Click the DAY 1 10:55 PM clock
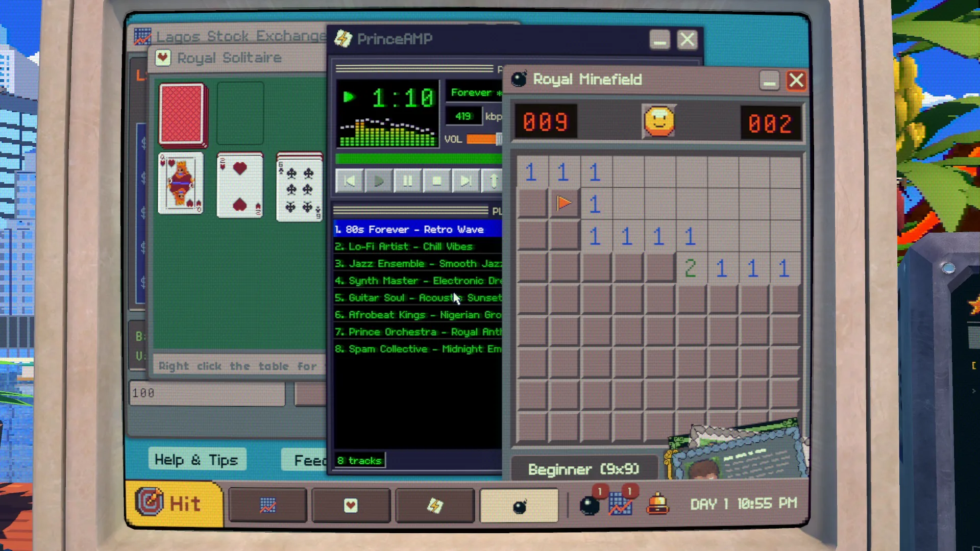980x551 pixels. click(744, 504)
